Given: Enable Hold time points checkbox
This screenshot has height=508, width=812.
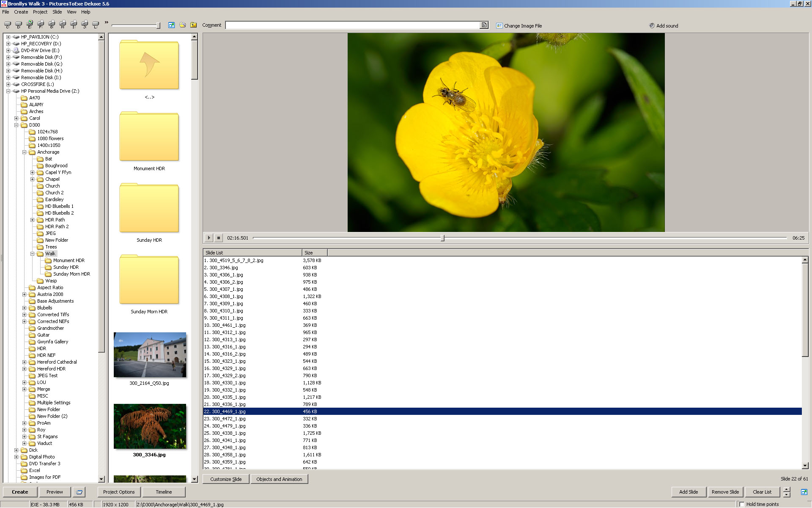Looking at the screenshot, I should 742,504.
